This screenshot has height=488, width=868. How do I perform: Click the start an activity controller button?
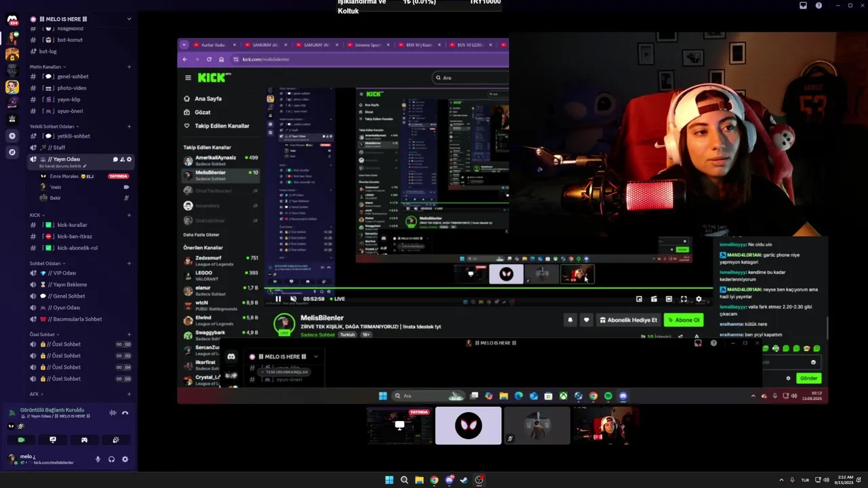(x=84, y=440)
